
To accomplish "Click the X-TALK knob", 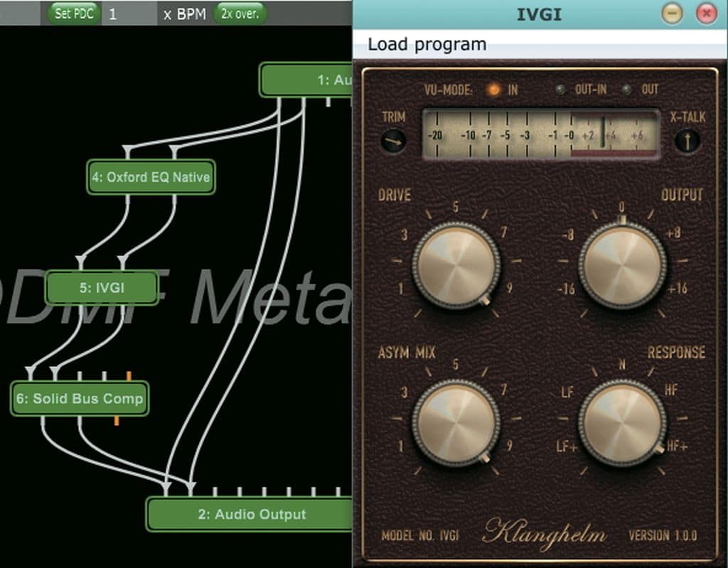I will (x=687, y=141).
